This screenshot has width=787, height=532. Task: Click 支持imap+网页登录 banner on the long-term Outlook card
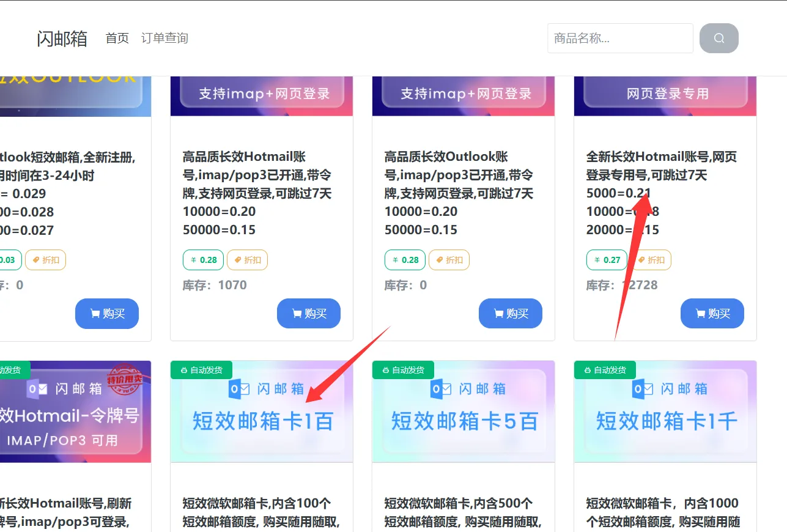click(x=464, y=96)
